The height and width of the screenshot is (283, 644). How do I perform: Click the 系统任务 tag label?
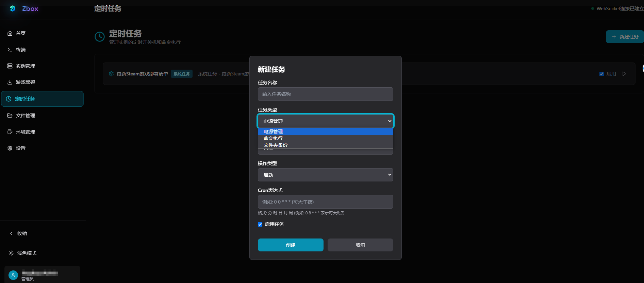point(182,74)
